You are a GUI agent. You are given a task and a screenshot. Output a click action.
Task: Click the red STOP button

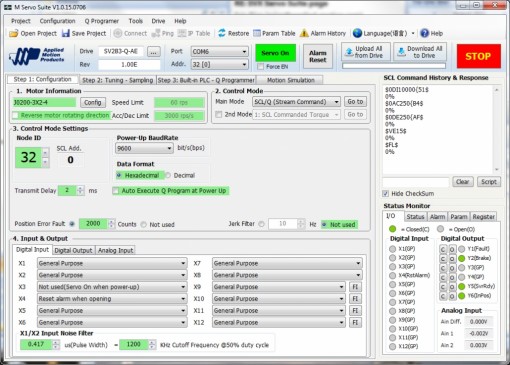coord(478,56)
